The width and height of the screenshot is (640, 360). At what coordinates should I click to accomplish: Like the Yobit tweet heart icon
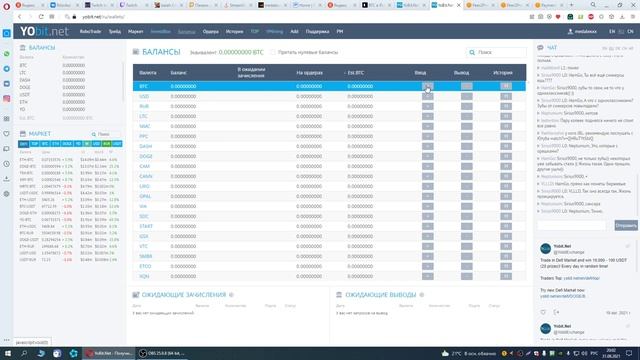click(543, 312)
